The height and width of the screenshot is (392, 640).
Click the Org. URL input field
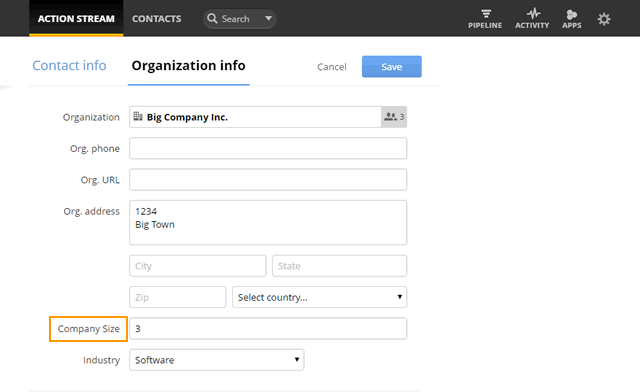point(268,180)
